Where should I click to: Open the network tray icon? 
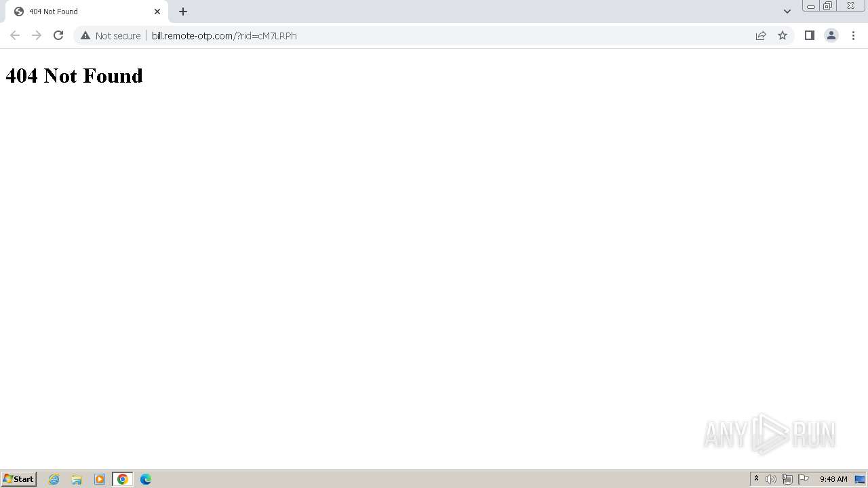point(787,479)
